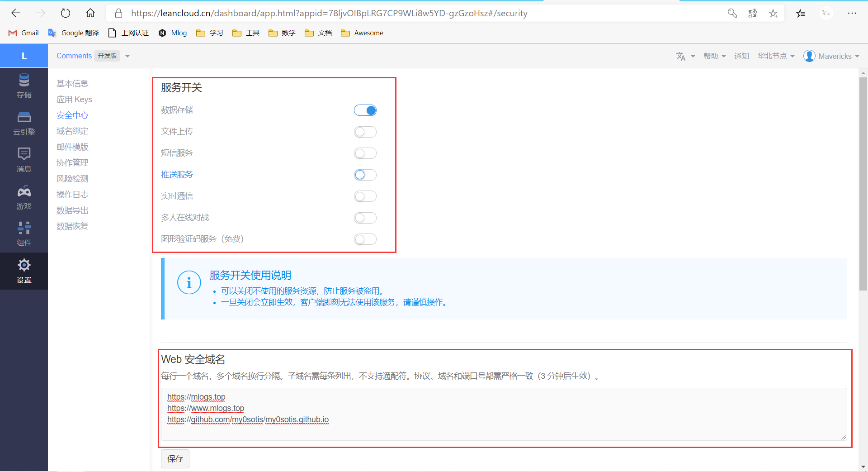Screen dimensions: 868x472
Task: Open Mlog bookmark
Action: pyautogui.click(x=173, y=33)
